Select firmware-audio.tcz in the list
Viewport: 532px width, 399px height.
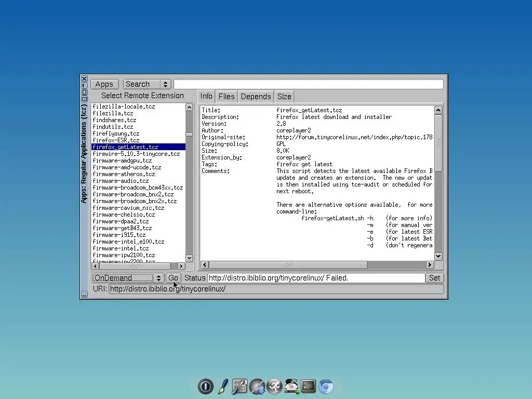click(138, 181)
